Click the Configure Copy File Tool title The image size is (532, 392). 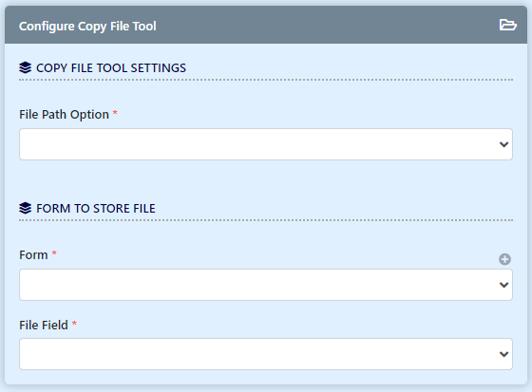coord(87,27)
